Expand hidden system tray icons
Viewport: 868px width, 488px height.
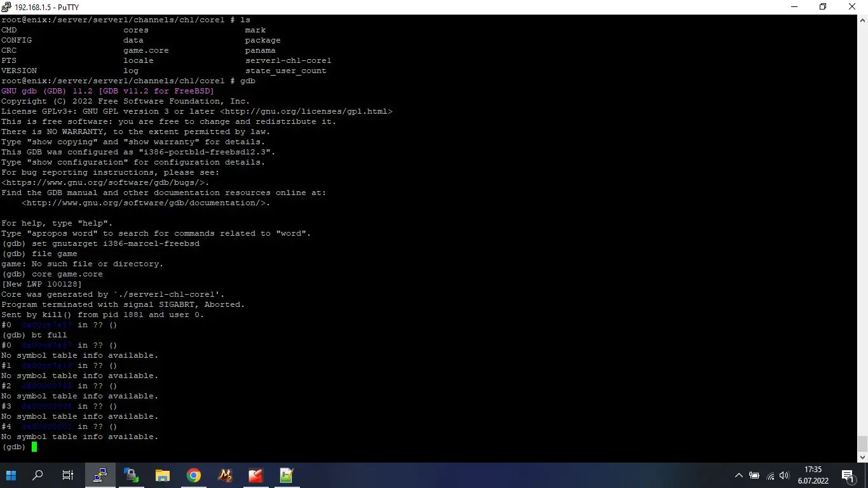click(x=738, y=475)
